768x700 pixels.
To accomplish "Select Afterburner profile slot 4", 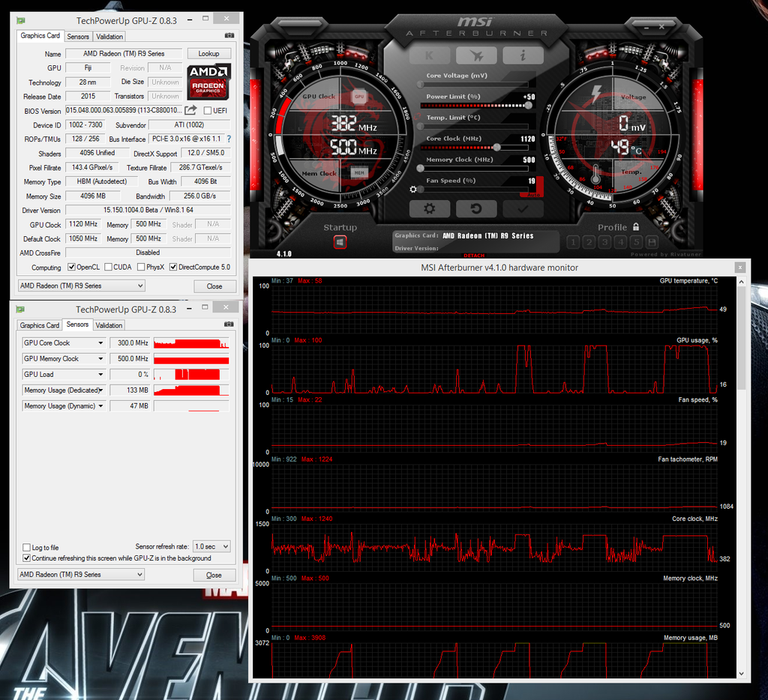I will [620, 242].
